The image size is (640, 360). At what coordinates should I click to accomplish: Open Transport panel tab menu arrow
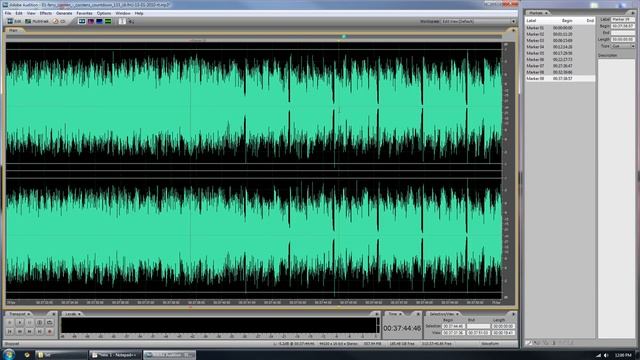pyautogui.click(x=29, y=314)
